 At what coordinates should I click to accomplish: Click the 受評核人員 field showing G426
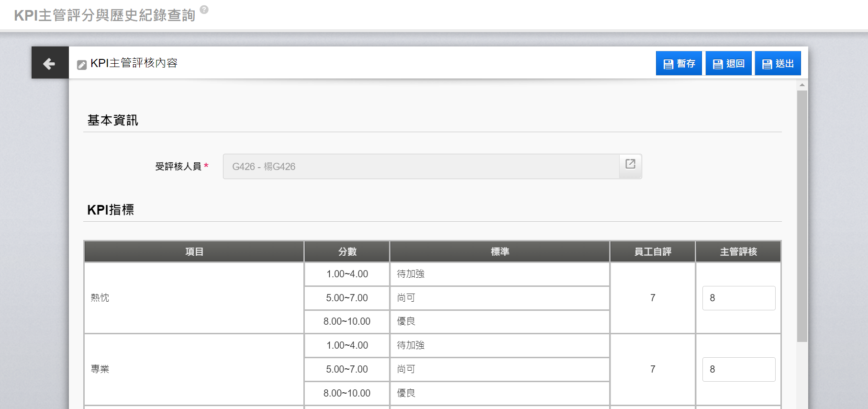coord(421,167)
